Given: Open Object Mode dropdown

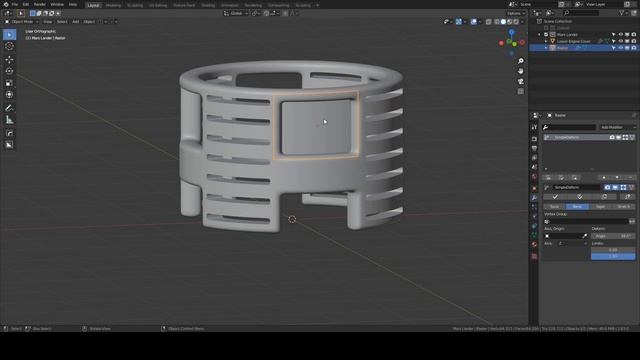Looking at the screenshot, I should click(x=22, y=22).
